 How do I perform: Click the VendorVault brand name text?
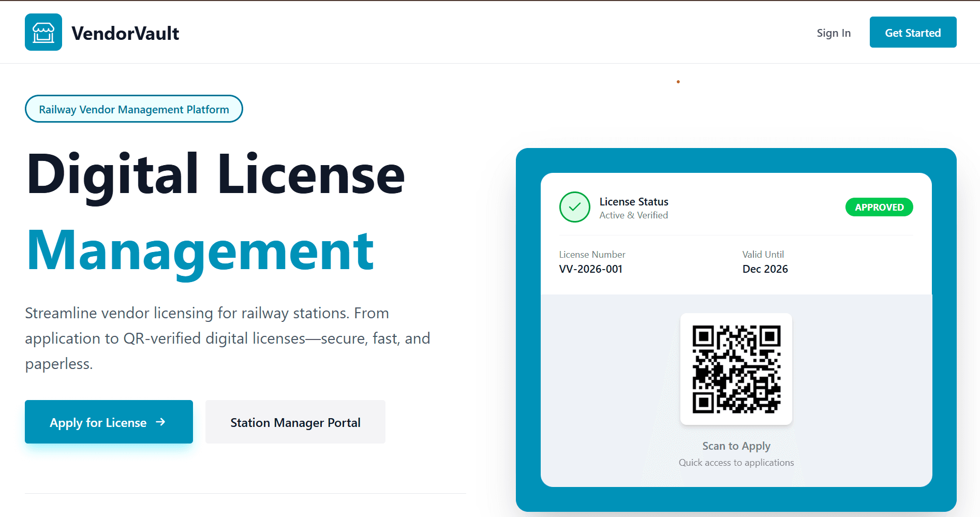125,34
